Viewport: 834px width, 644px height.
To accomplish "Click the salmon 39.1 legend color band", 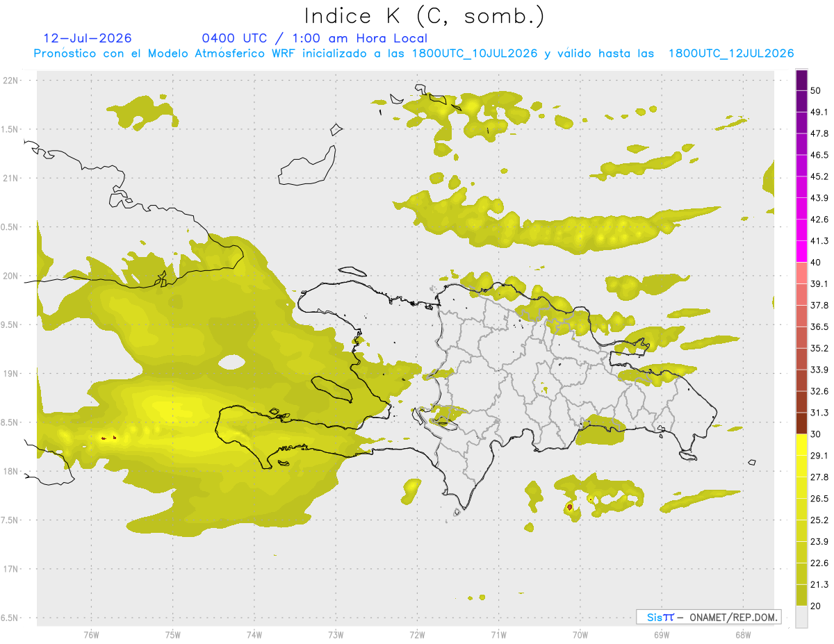I will click(801, 273).
